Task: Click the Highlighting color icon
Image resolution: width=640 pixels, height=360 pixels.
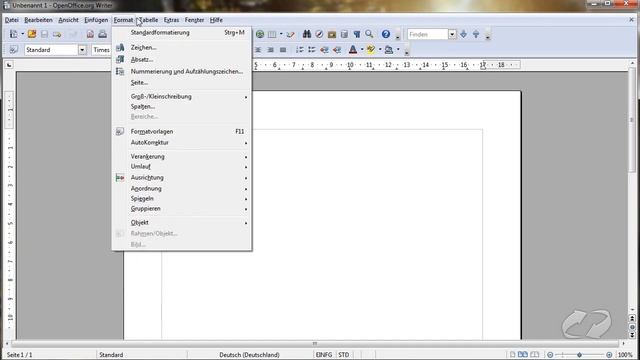Action: [371, 50]
